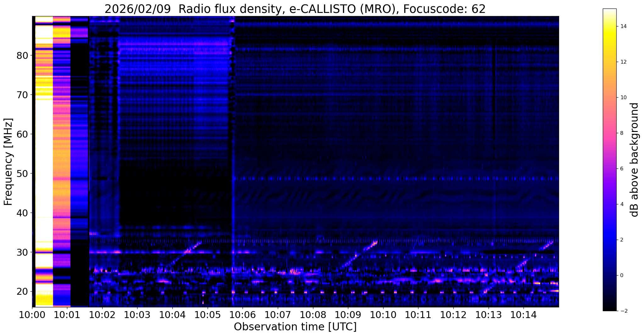
Task: Click the 10:00 tick label on time axis
Action: pos(32,315)
